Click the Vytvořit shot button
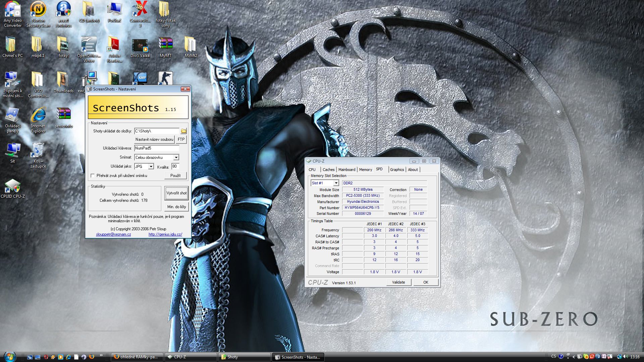Screen dimensions: 644x362 click(176, 193)
